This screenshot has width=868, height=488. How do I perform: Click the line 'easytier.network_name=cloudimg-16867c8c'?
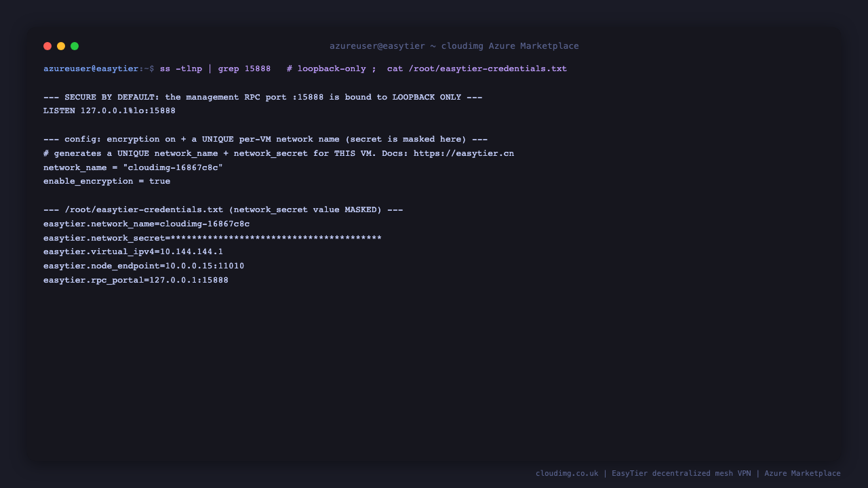pyautogui.click(x=146, y=224)
